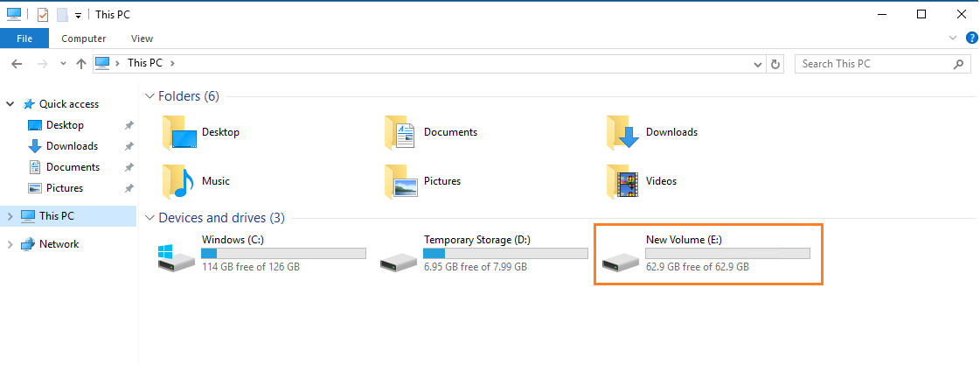Click the New folder icon in title bar
980x365 pixels.
pos(62,15)
